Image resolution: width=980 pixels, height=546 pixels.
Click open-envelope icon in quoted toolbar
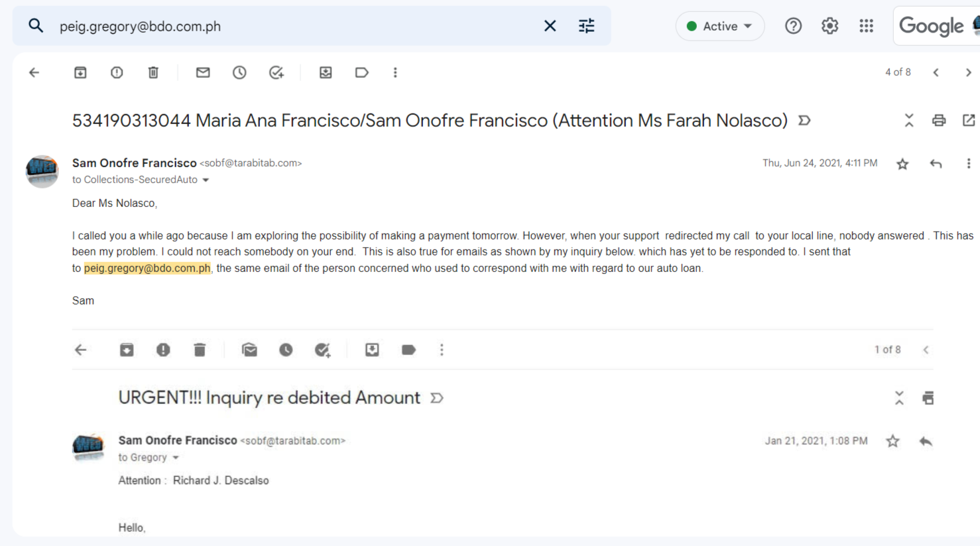249,350
